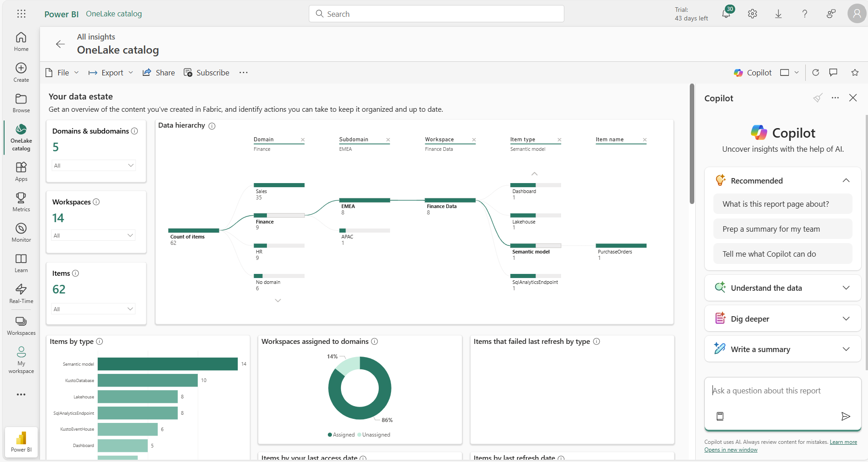Open Browse in the left sidebar
Viewport: 868px width, 462px height.
21,103
